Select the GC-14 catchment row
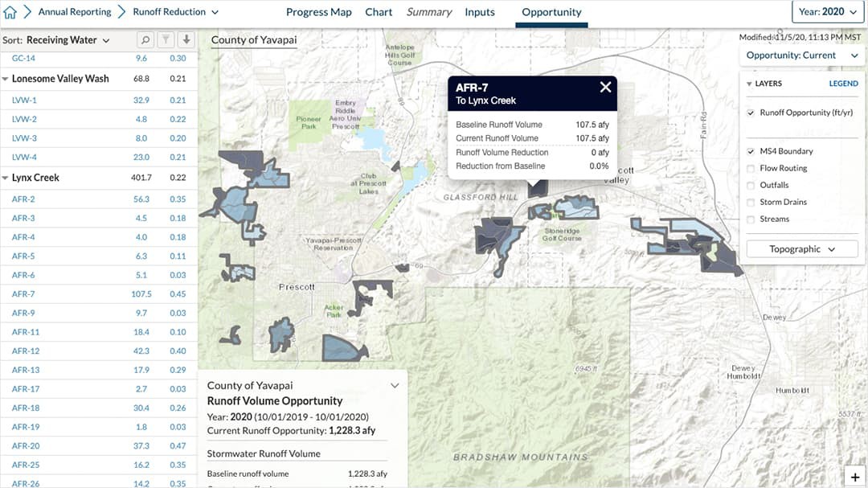This screenshot has width=868, height=488. tap(99, 58)
